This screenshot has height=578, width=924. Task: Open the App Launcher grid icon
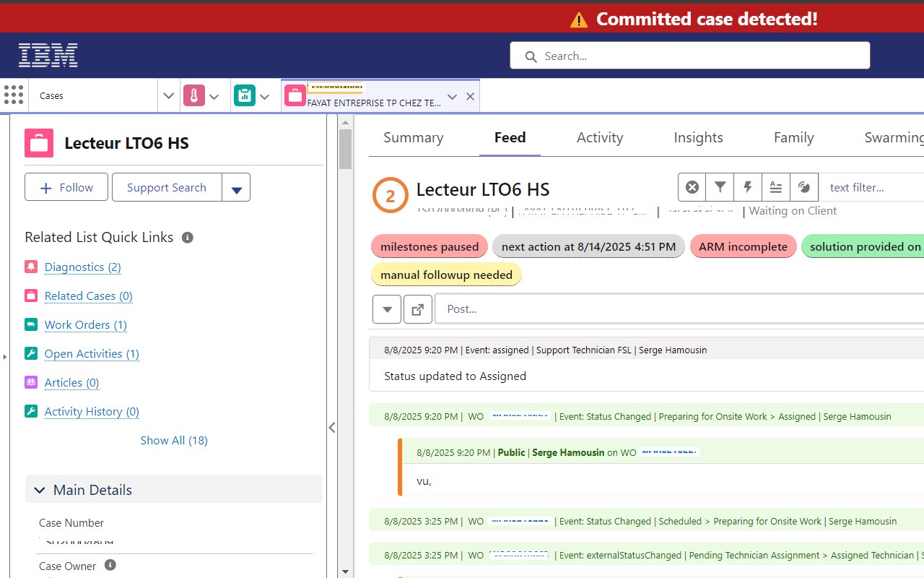pos(14,95)
